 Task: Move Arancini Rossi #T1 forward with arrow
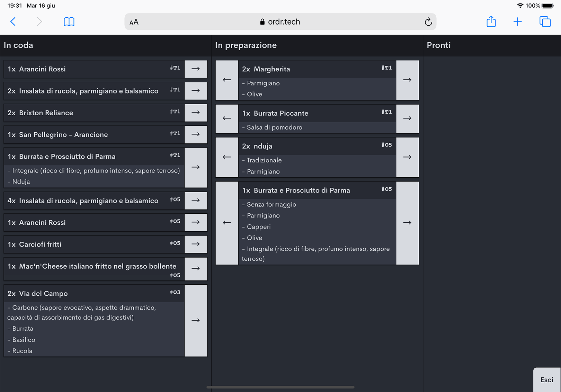(x=196, y=69)
